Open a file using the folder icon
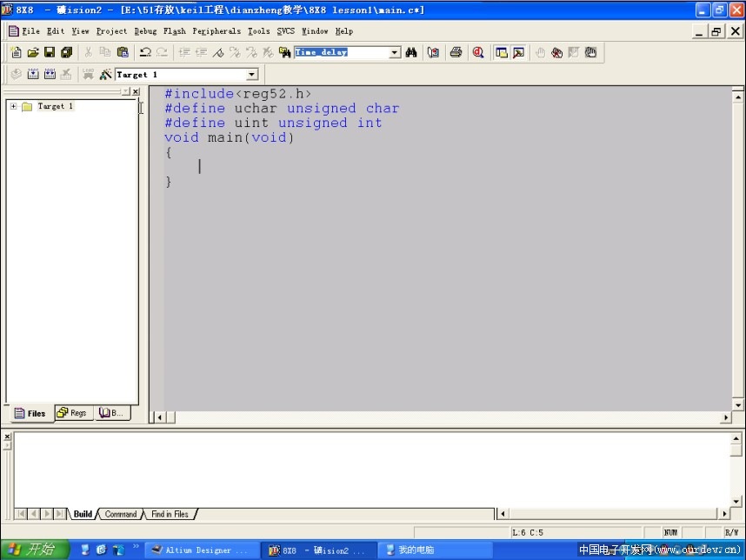The width and height of the screenshot is (746, 560). pyautogui.click(x=33, y=52)
